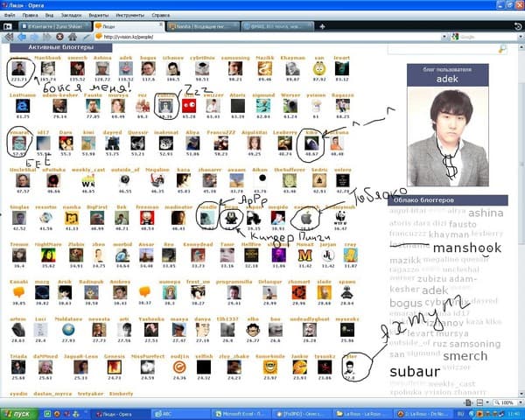This screenshot has width=525, height=420.
Task: Switch to Microsoft Excel taskbar button
Action: tap(241, 414)
